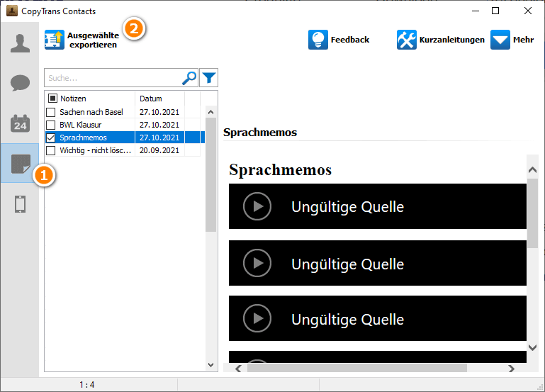Click the CopyTrans Contacts app icon in title bar

(12, 11)
